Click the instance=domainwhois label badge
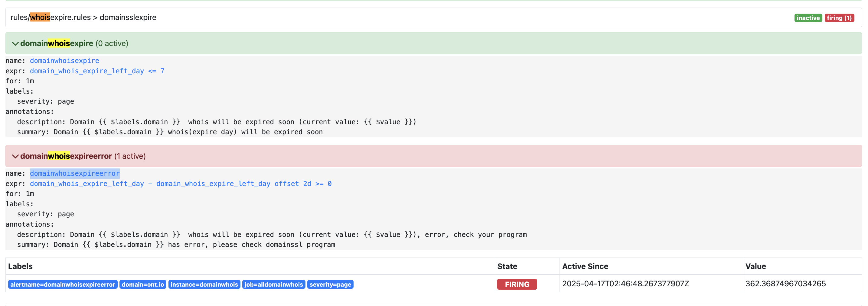Viewport: 868px width, 306px height. [204, 284]
